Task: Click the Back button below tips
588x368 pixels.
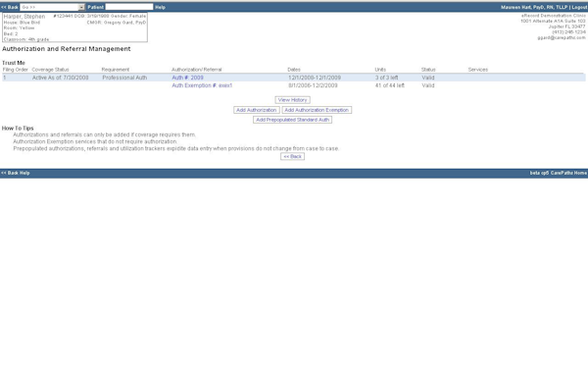Action: coord(292,157)
